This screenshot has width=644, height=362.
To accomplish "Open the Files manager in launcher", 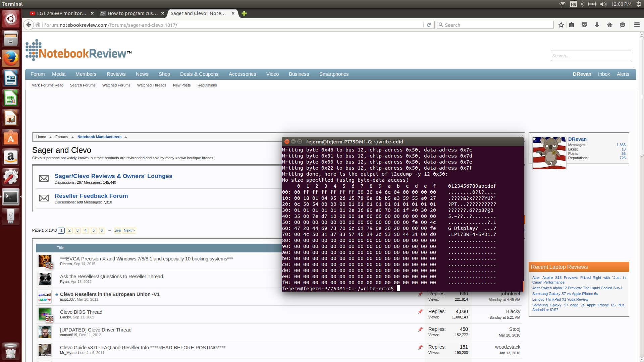I will pos(11,39).
